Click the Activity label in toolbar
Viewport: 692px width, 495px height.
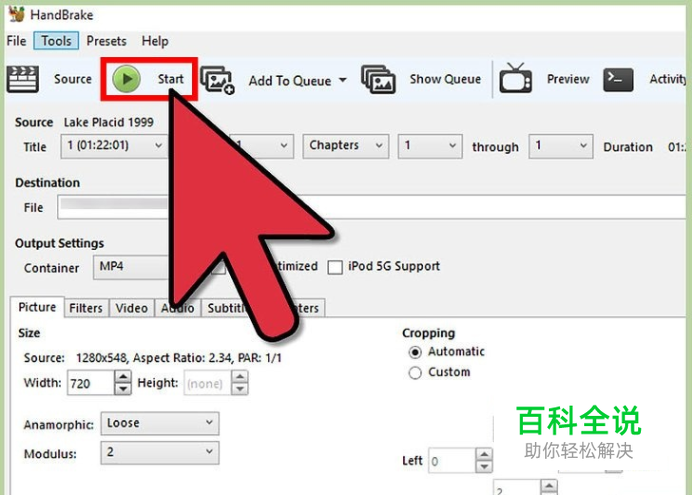pyautogui.click(x=668, y=79)
